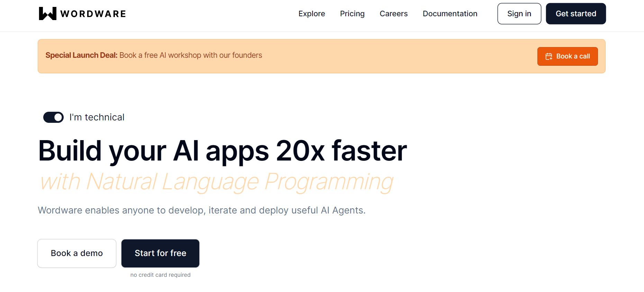Go to the Pricing page
This screenshot has height=292, width=644.
(352, 13)
